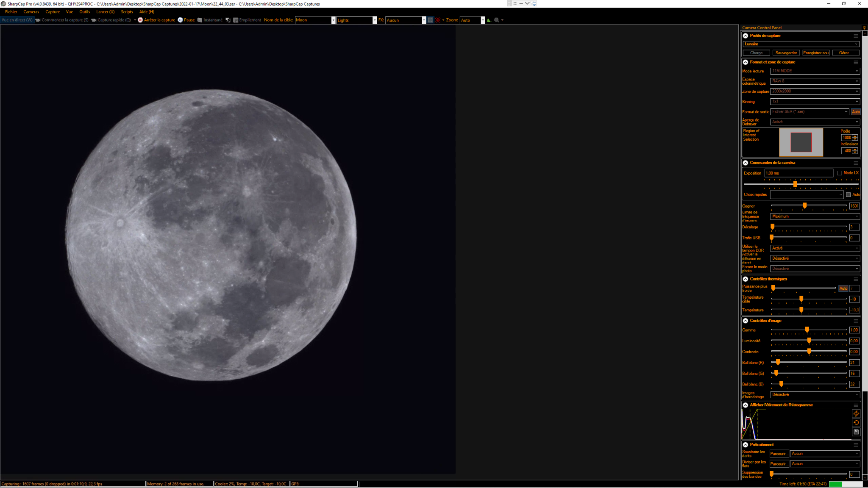Viewport: 868px width, 488px height.
Task: Open the Espace colorimétrique RAW 8 dropdown
Action: [815, 81]
